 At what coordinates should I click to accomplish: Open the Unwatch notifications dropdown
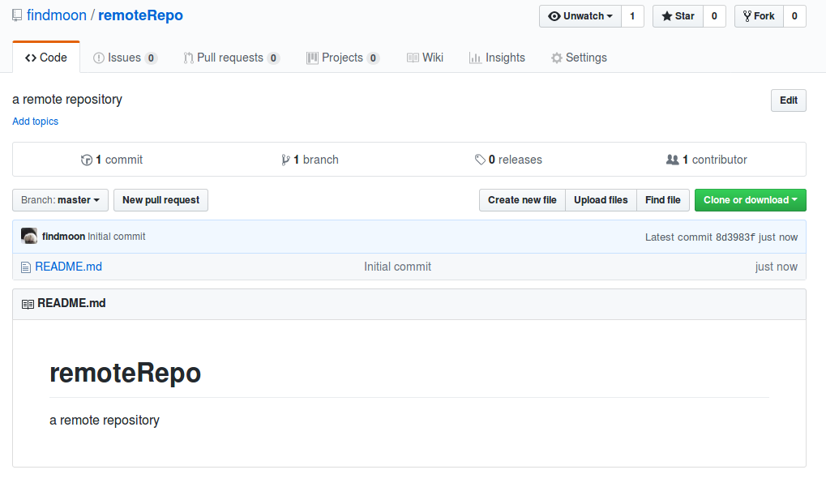pos(580,16)
